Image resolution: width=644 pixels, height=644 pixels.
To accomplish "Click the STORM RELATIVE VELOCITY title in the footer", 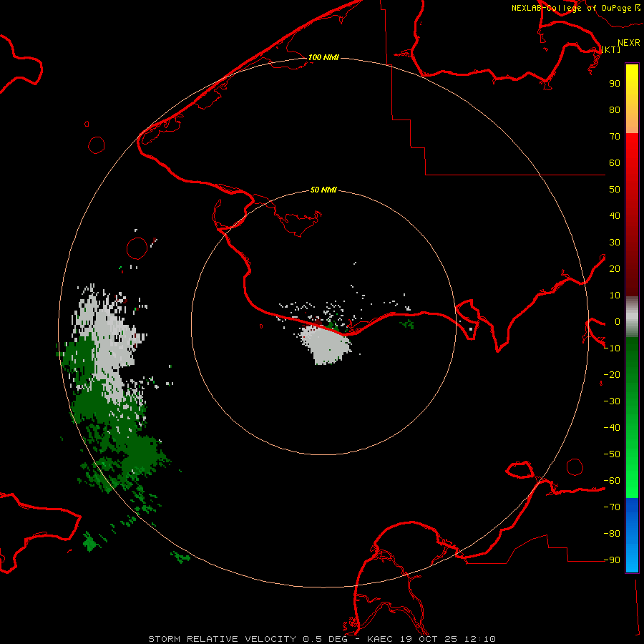I will tap(222, 639).
